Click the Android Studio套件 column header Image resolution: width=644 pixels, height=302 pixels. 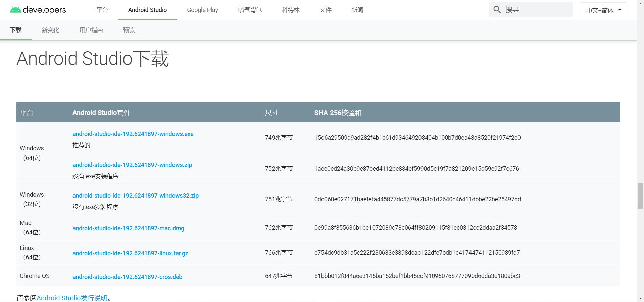(x=101, y=113)
